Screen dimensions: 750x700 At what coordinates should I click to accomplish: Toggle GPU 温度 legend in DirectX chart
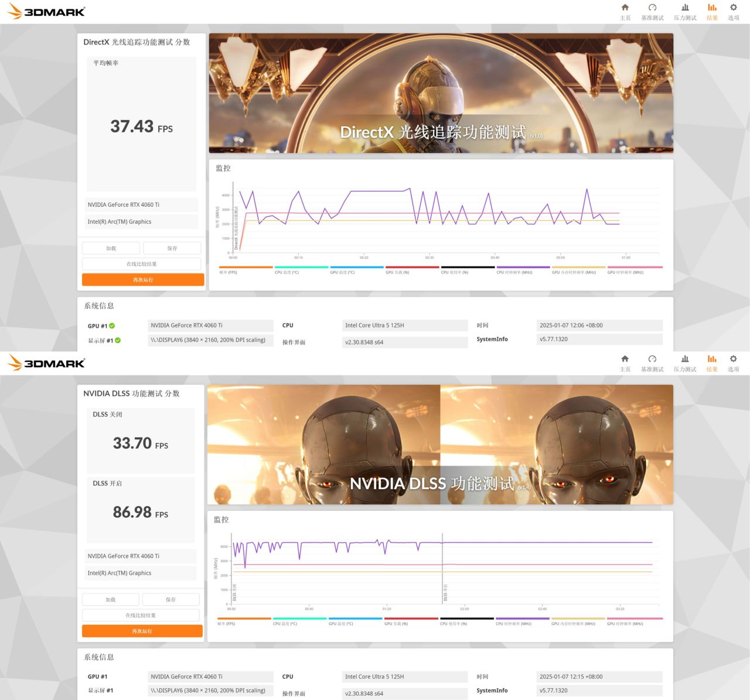357,270
